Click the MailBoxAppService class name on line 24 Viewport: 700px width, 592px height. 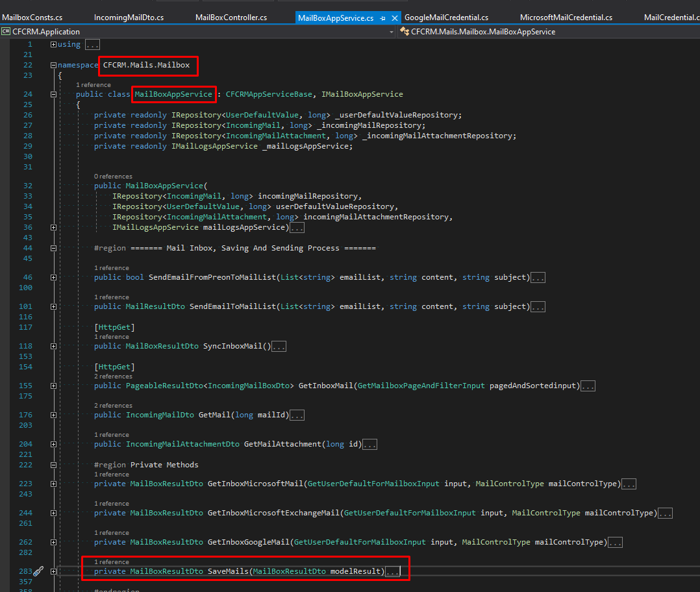pos(173,94)
